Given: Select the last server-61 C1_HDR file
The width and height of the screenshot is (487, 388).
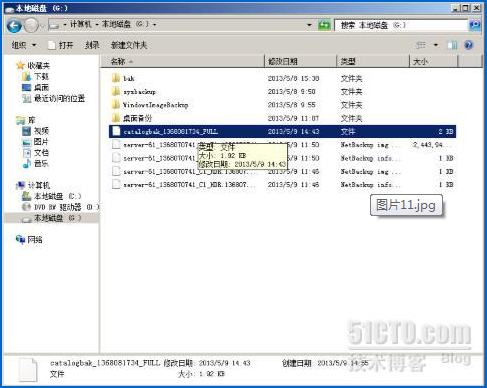Looking at the screenshot, I should point(282,185).
